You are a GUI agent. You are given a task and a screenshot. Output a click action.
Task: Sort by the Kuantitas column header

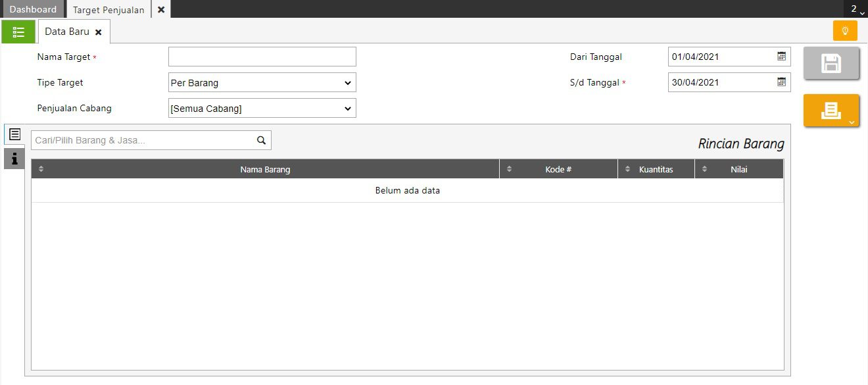[656, 169]
